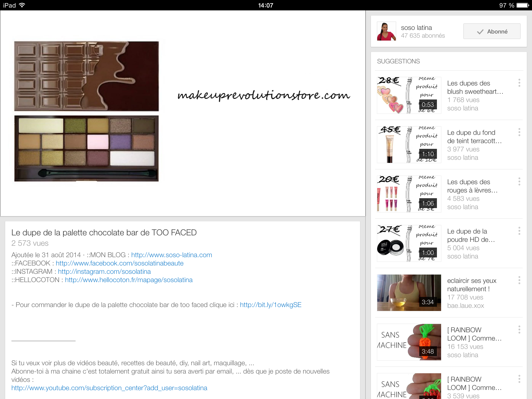Open the Hellocoton mapage link

(129, 280)
